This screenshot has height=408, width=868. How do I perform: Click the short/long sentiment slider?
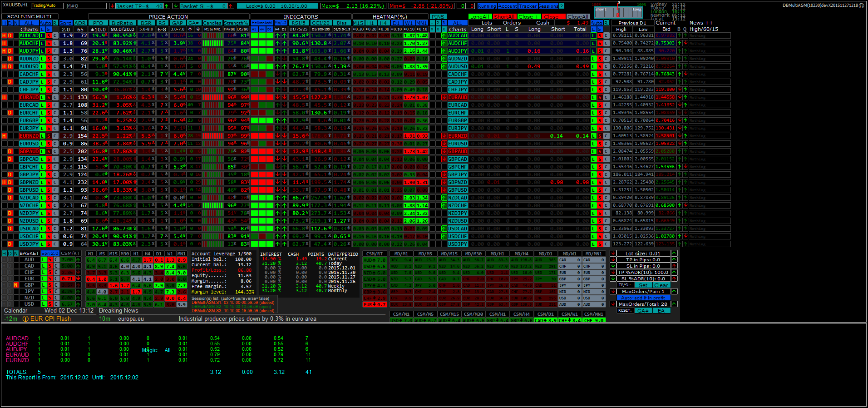click(618, 12)
